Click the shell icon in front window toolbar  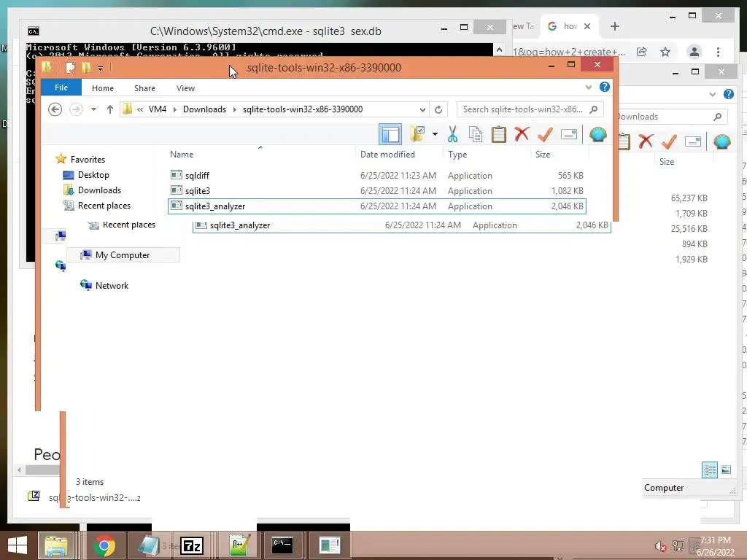point(598,134)
